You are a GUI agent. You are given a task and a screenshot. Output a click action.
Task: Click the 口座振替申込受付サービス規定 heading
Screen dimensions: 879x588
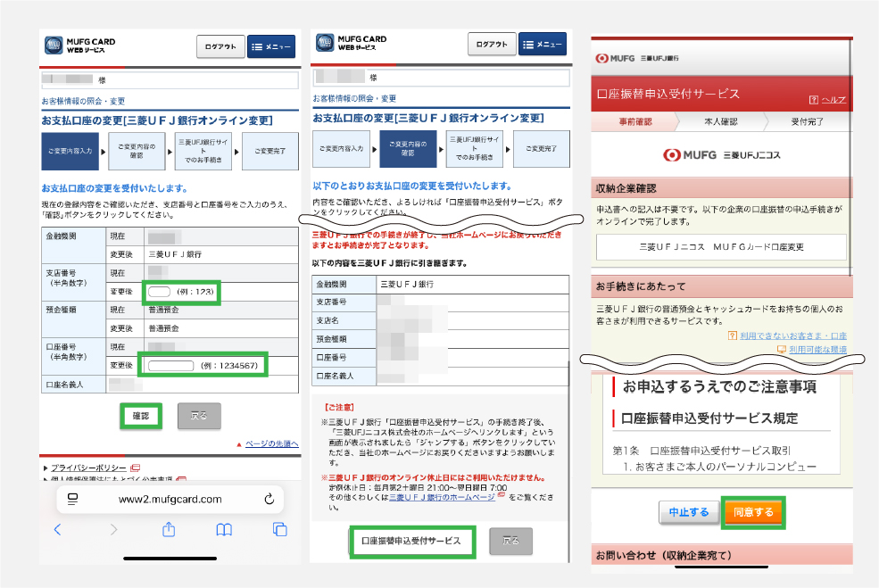tap(709, 418)
